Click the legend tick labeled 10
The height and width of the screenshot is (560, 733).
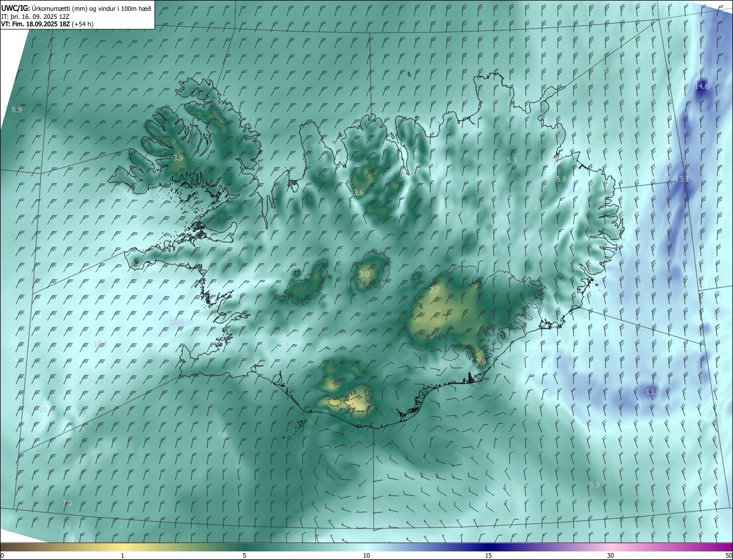pos(366,555)
